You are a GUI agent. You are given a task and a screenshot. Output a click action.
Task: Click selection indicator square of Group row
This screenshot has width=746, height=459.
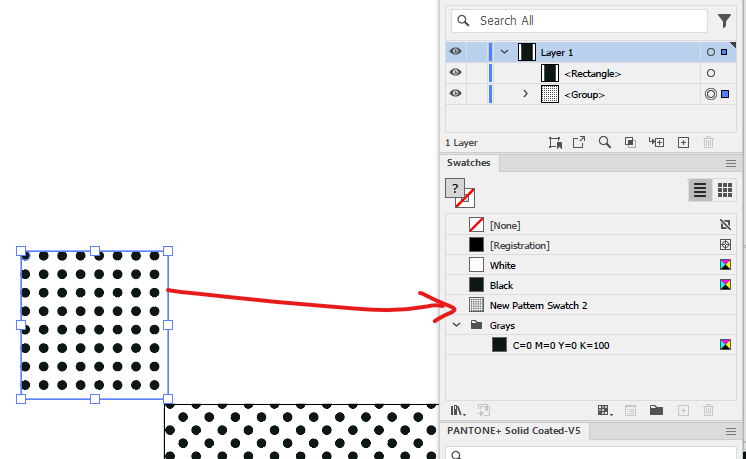click(725, 94)
